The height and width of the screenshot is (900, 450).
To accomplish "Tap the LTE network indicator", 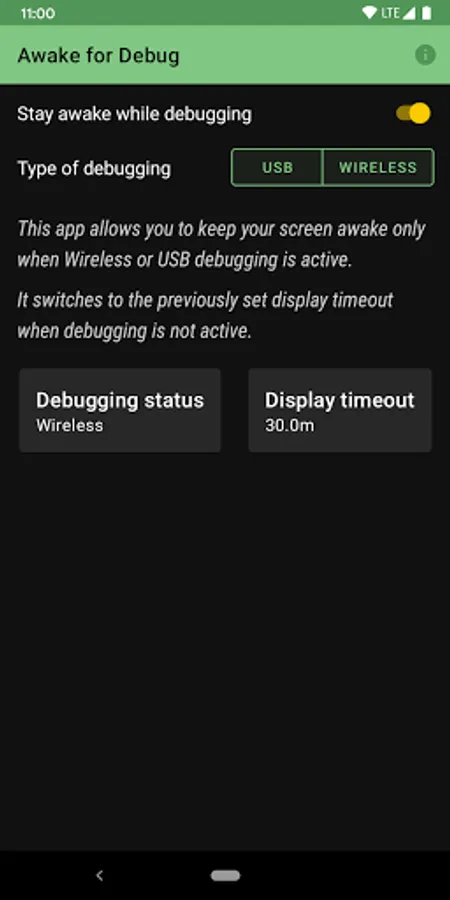I will (x=390, y=13).
